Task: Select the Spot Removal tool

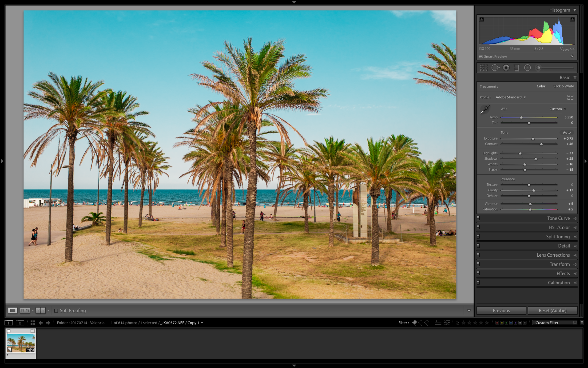Action: click(495, 68)
